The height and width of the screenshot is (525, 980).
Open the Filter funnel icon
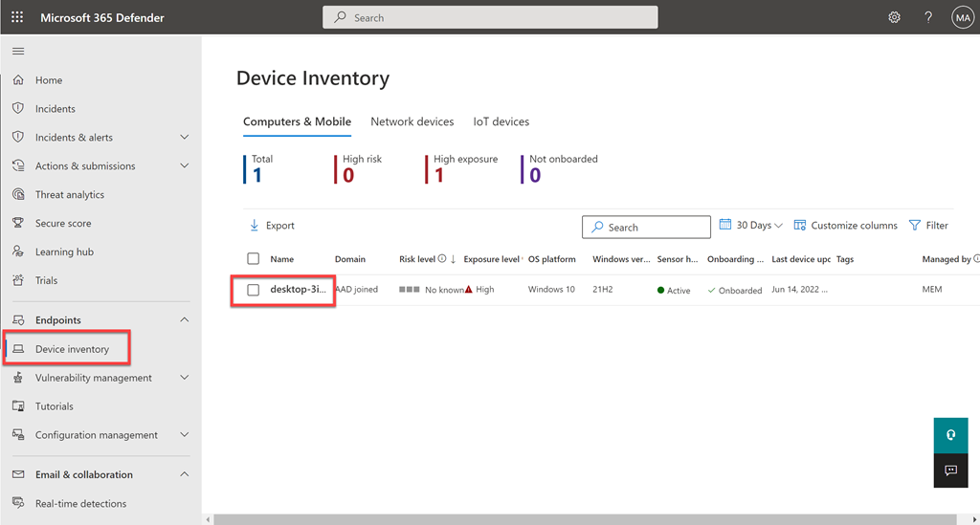915,226
